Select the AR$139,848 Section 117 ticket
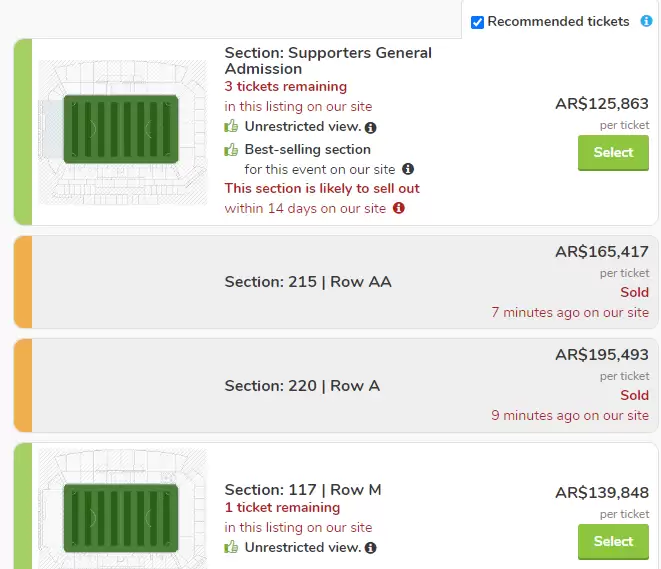The width and height of the screenshot is (661, 569). (613, 541)
